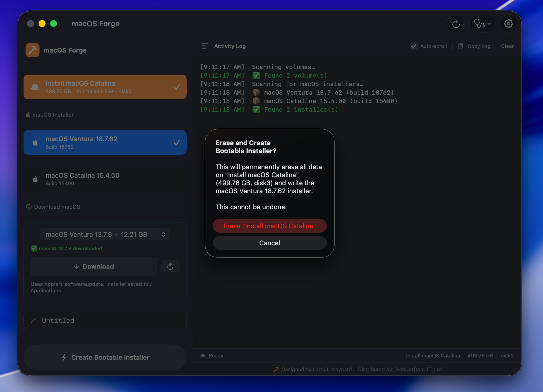
Task: Click the Designed by Larry II Maynard credit
Action: tap(317, 369)
